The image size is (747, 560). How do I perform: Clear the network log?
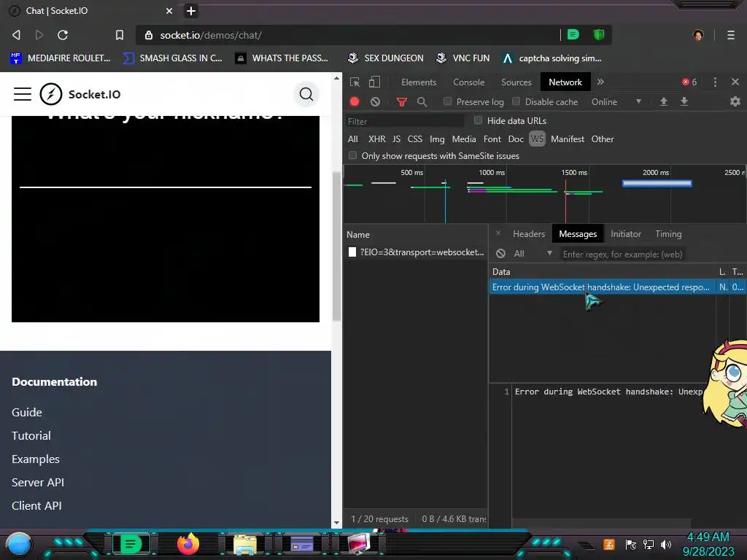pos(376,101)
